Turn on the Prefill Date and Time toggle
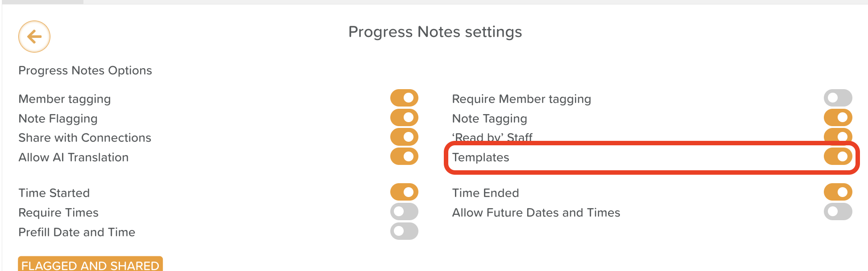The height and width of the screenshot is (271, 868). [404, 231]
